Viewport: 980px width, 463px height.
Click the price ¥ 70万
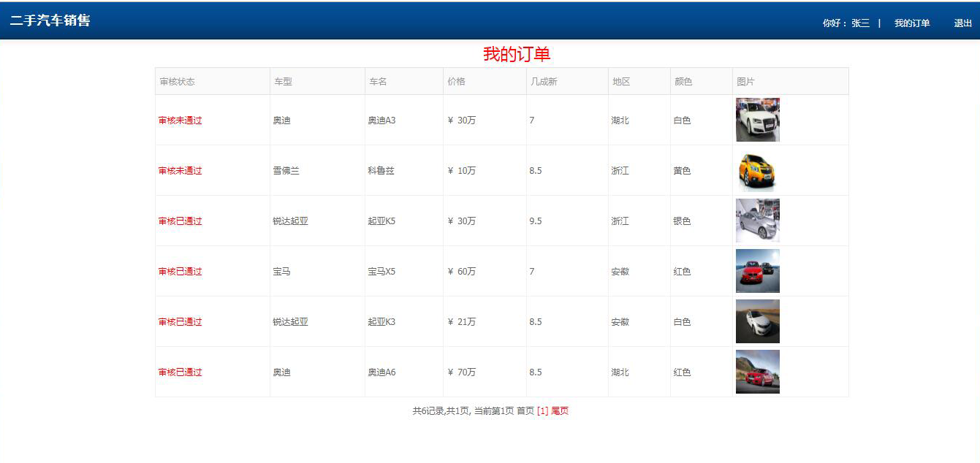[x=461, y=372]
